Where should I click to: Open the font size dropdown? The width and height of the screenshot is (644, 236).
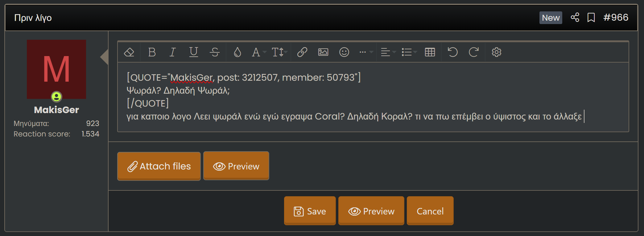(x=279, y=52)
